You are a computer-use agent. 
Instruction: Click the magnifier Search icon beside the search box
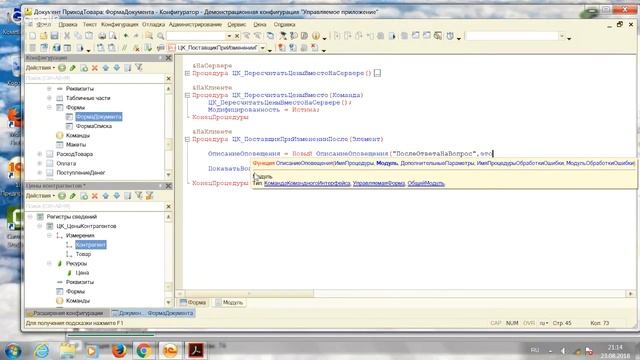click(x=160, y=36)
